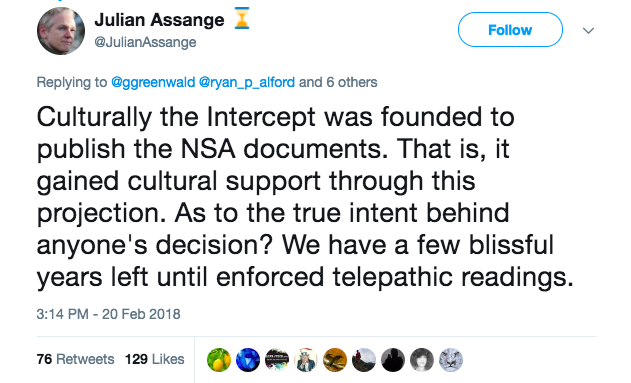
Task: Open the dark silhouette avatar liker profile
Action: coord(393,360)
